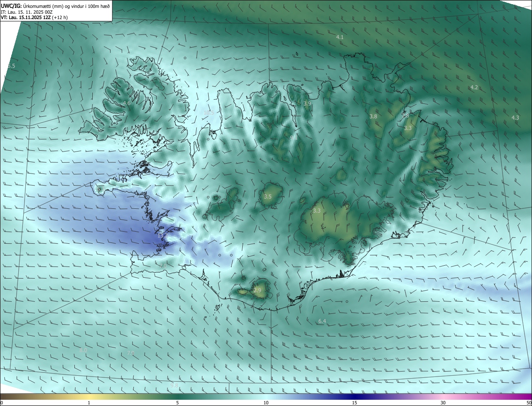The image size is (532, 406).
Task: Click the colour scale tick labelled 15
Action: (355, 403)
